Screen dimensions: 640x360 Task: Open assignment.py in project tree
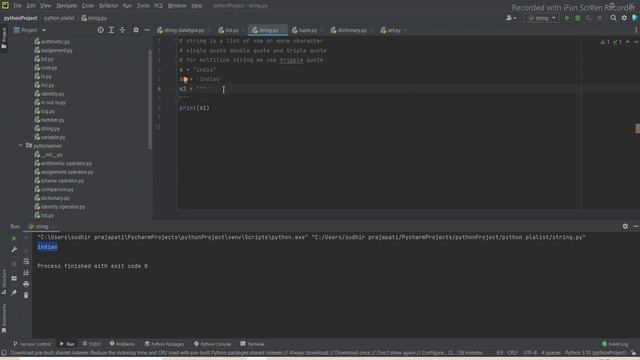(x=56, y=51)
